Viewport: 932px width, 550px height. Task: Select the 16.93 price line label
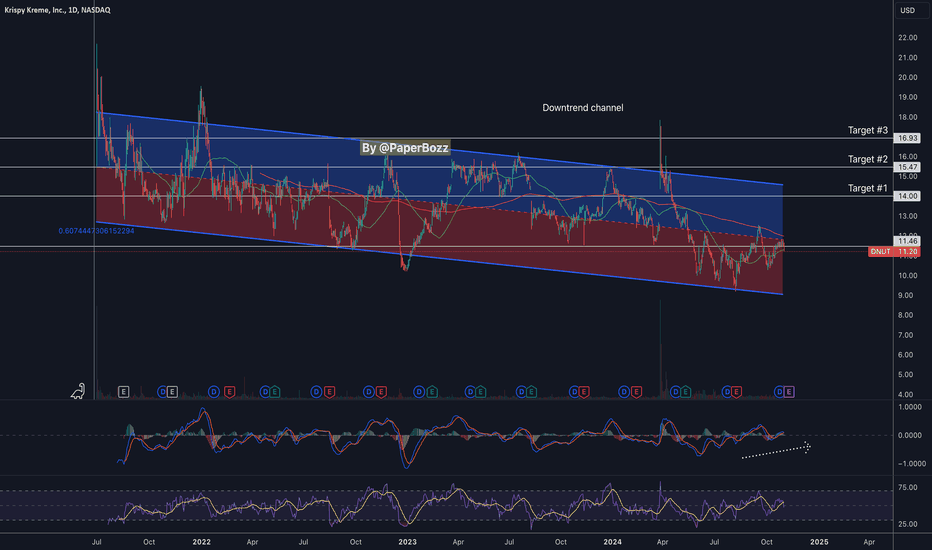point(907,138)
